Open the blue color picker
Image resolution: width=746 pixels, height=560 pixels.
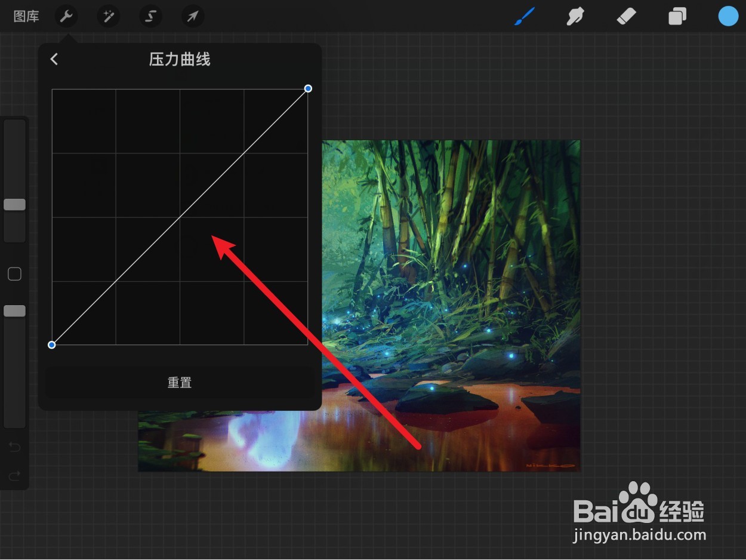[x=728, y=16]
